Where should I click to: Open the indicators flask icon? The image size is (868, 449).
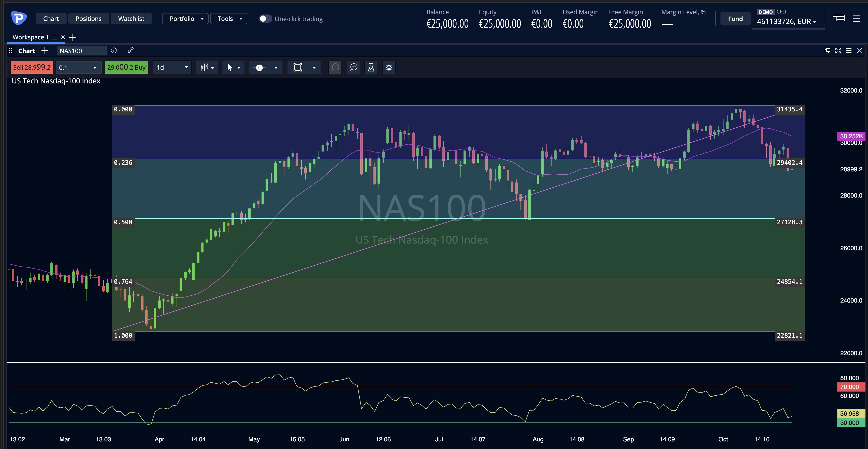371,67
